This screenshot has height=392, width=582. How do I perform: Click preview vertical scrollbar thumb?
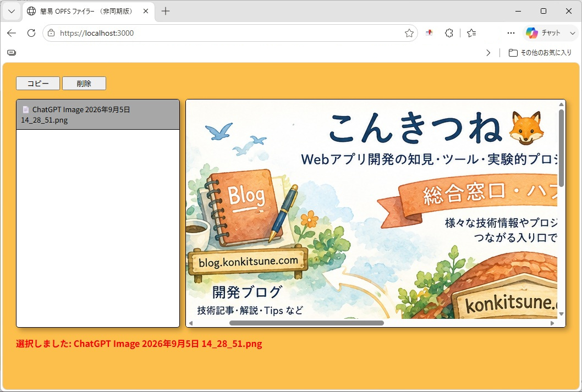[x=561, y=148]
